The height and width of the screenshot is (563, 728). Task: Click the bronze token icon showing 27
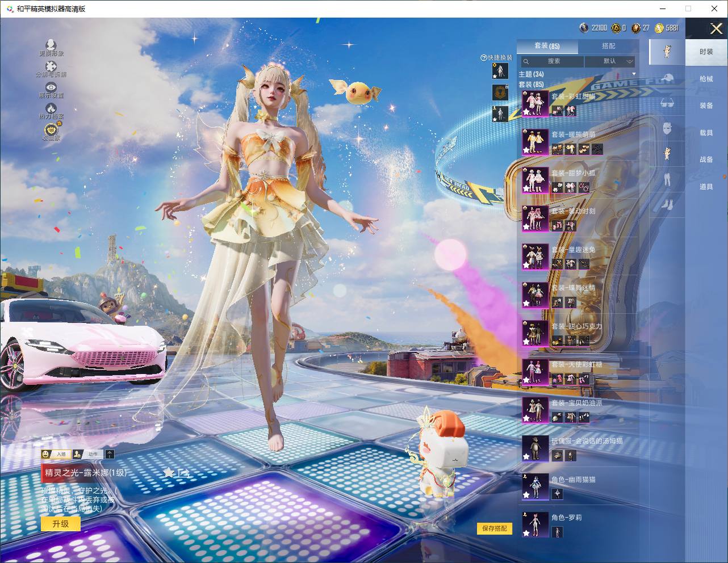click(x=636, y=28)
